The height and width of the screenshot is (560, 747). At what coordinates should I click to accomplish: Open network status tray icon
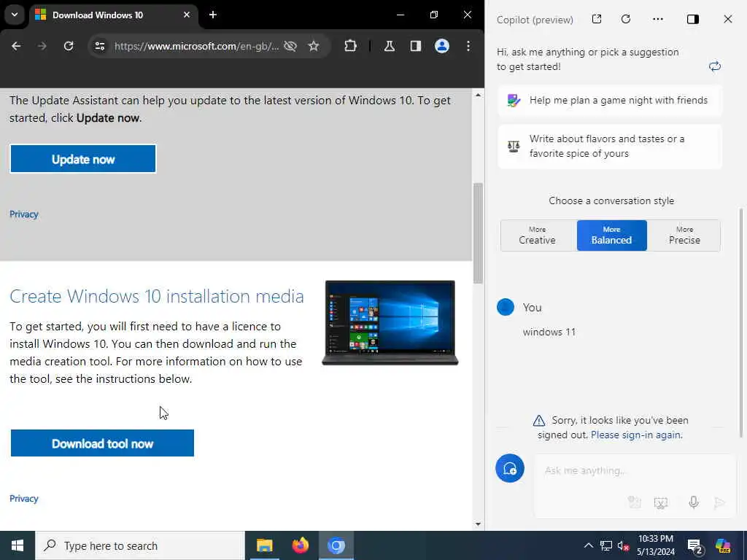(606, 545)
